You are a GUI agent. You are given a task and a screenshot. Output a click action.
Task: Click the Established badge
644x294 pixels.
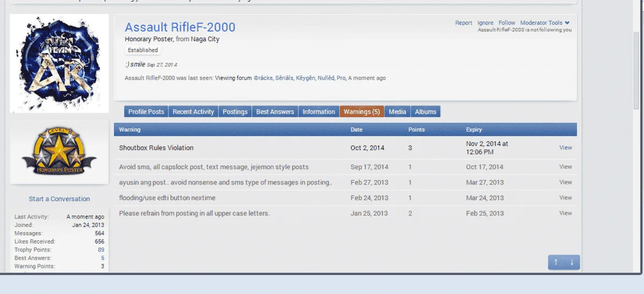[x=143, y=50]
